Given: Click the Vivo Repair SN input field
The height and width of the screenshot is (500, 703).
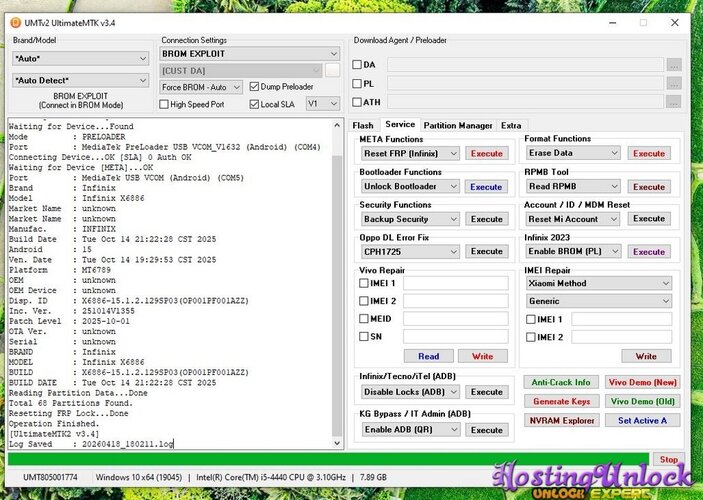Looking at the screenshot, I should tap(456, 336).
